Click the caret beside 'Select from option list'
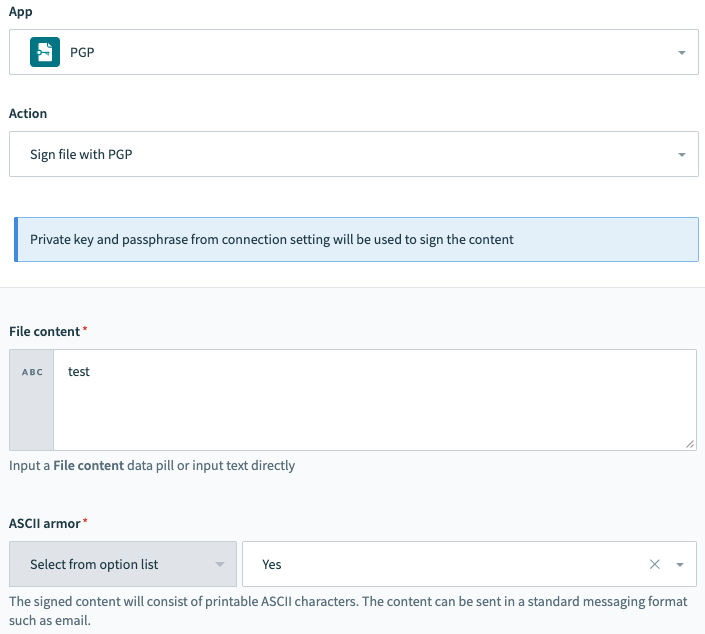This screenshot has height=634, width=705. click(x=220, y=565)
